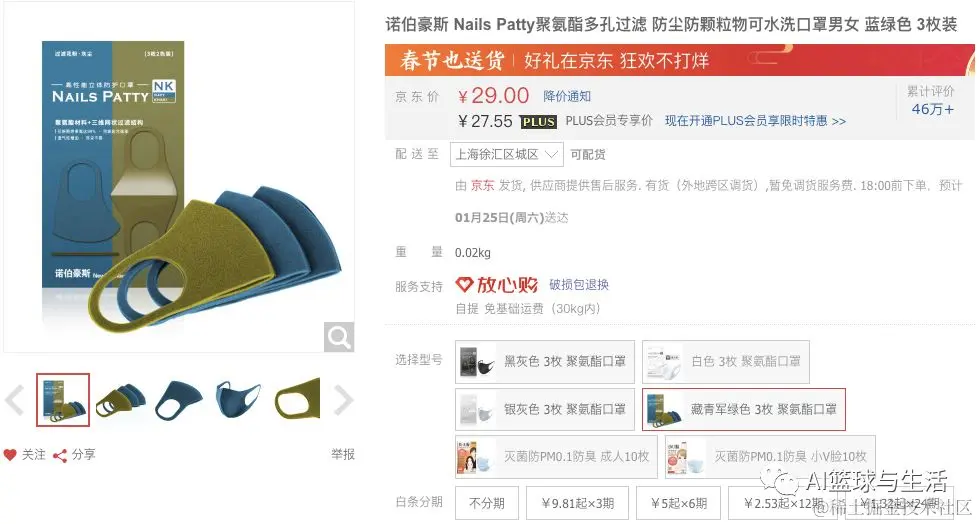The width and height of the screenshot is (979, 524).
Task: Select the 不分期 installment option
Action: coord(486,503)
